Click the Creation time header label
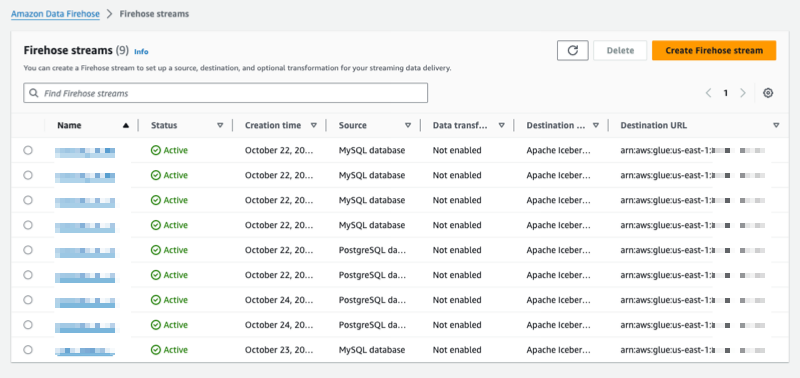 [x=273, y=125]
